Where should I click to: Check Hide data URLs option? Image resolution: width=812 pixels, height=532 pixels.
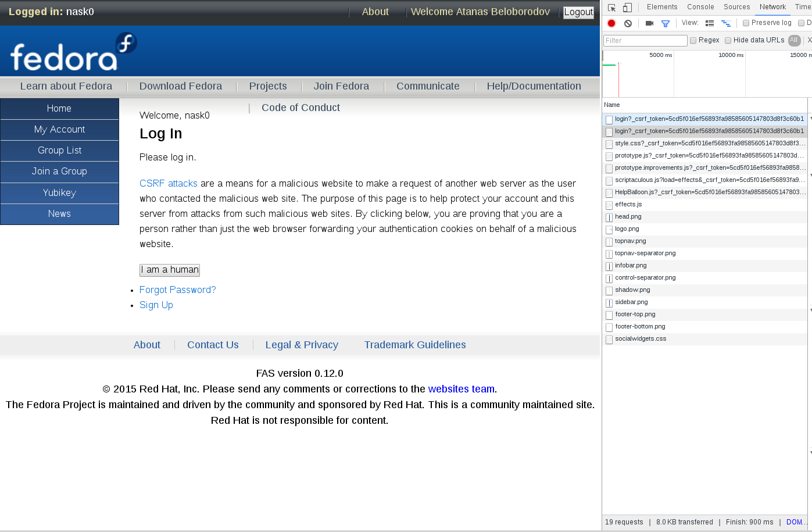(728, 41)
